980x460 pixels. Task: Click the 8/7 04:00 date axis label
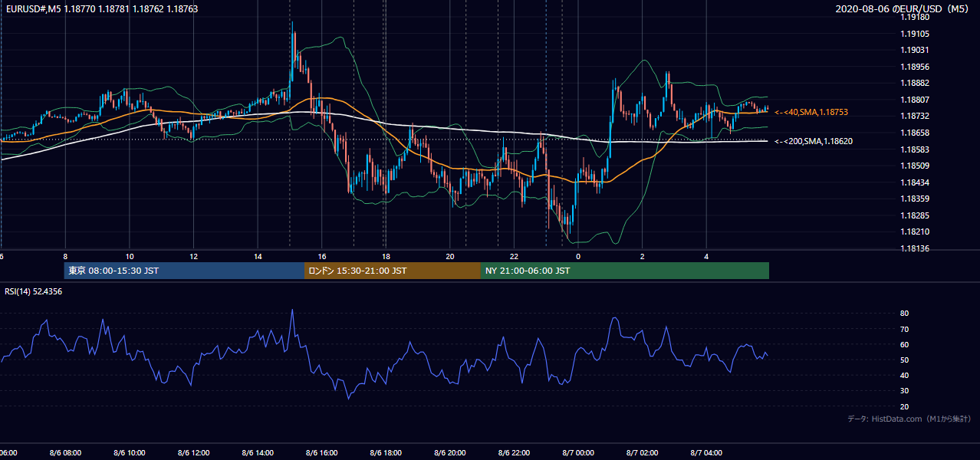pyautogui.click(x=706, y=453)
